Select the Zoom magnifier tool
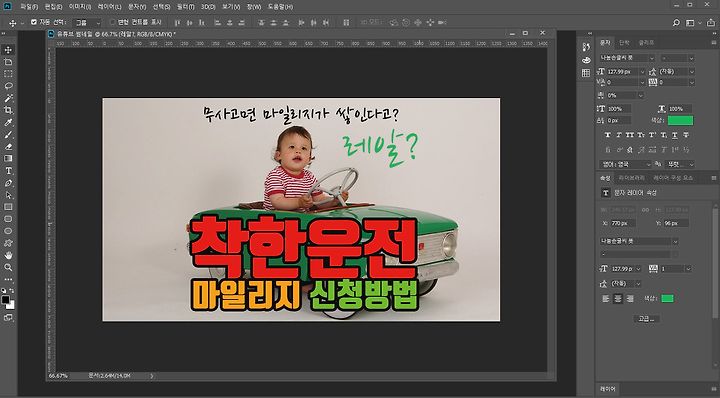The width and height of the screenshot is (720, 398). tap(8, 267)
